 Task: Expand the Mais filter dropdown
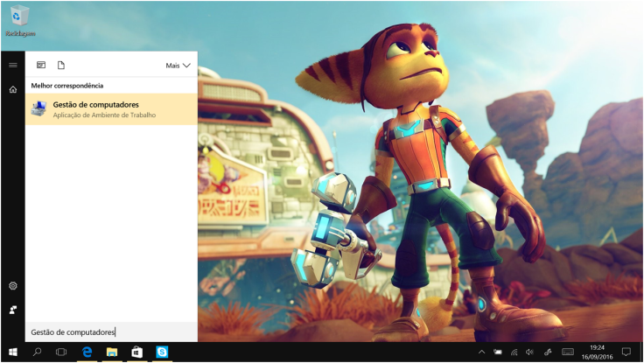178,66
